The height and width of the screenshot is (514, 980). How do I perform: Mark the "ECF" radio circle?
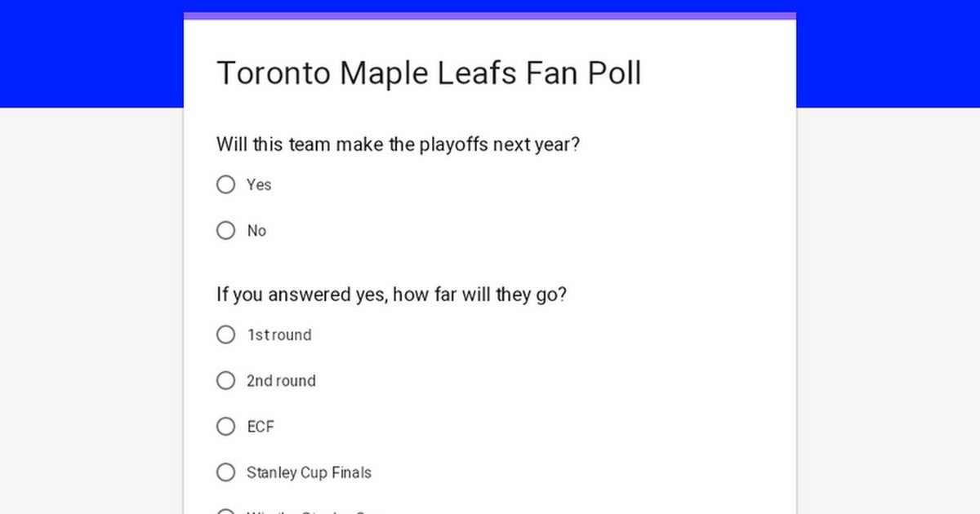(x=225, y=427)
